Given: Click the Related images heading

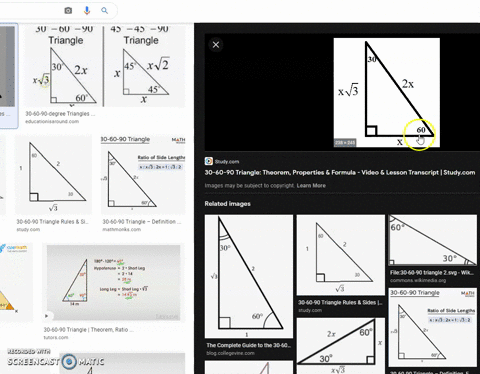Looking at the screenshot, I should click(x=227, y=204).
